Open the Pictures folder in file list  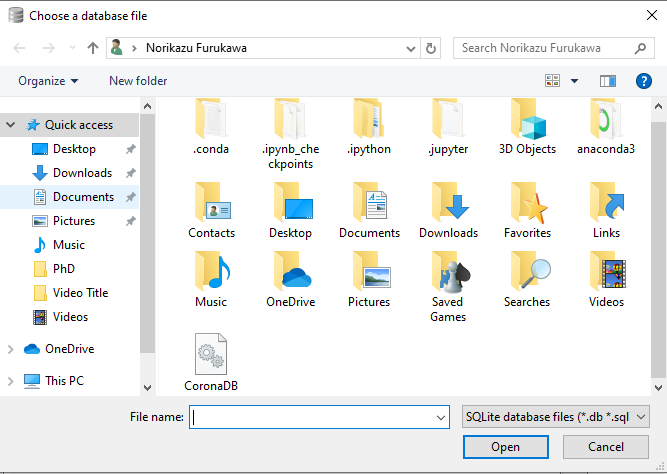pyautogui.click(x=369, y=280)
